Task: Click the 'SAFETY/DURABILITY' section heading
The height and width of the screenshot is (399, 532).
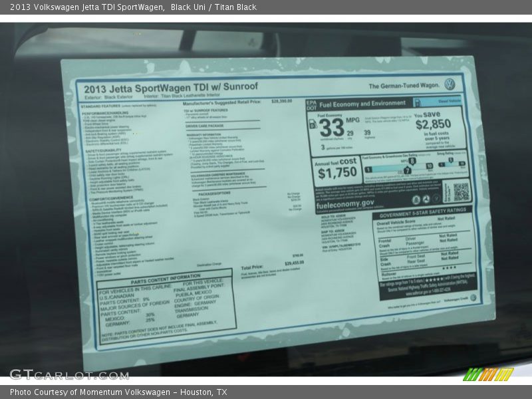Action: tap(103, 150)
